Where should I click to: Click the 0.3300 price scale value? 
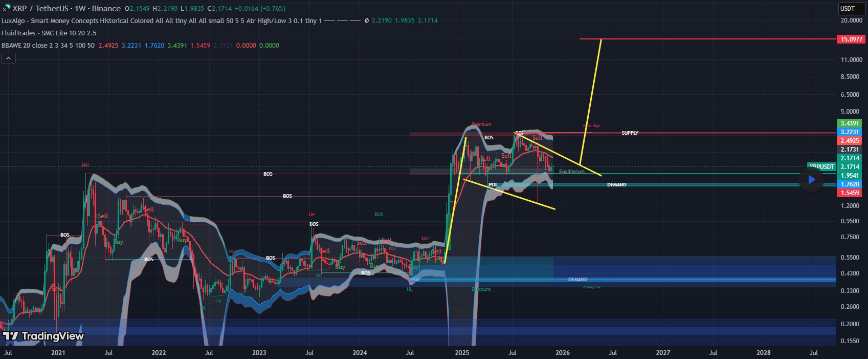[x=850, y=290]
